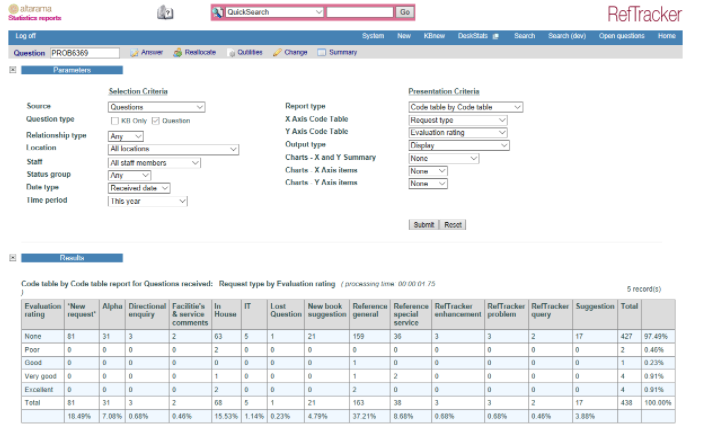Collapse the Results section

pyautogui.click(x=12, y=257)
